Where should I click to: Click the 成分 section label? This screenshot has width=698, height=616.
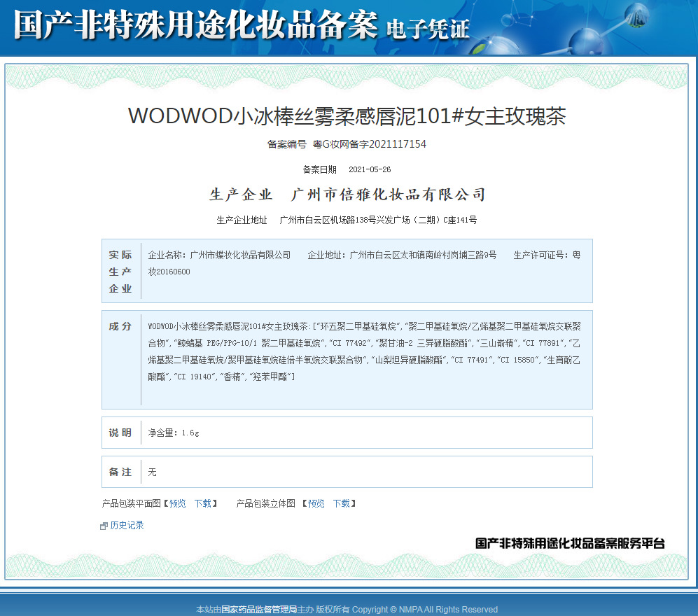120,326
